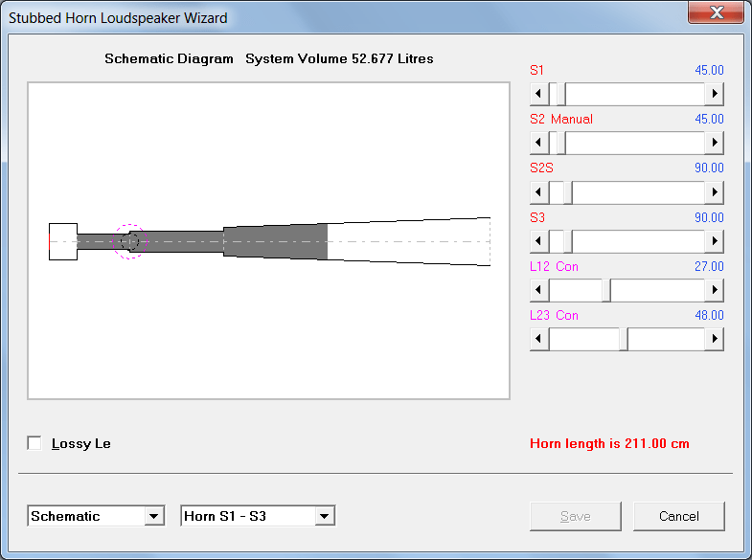Click the S2 Manual right arrow

coord(714,143)
